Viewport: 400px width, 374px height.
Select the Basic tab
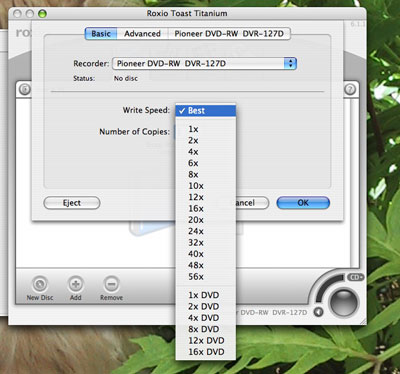(101, 34)
